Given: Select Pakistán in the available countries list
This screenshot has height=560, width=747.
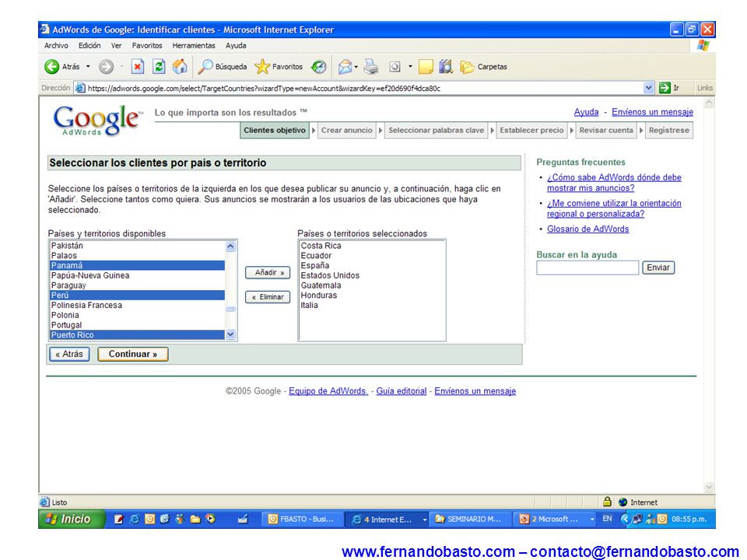Looking at the screenshot, I should click(137, 246).
